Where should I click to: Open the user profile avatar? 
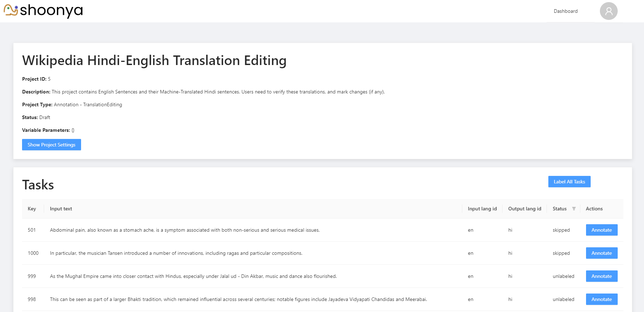click(x=608, y=11)
